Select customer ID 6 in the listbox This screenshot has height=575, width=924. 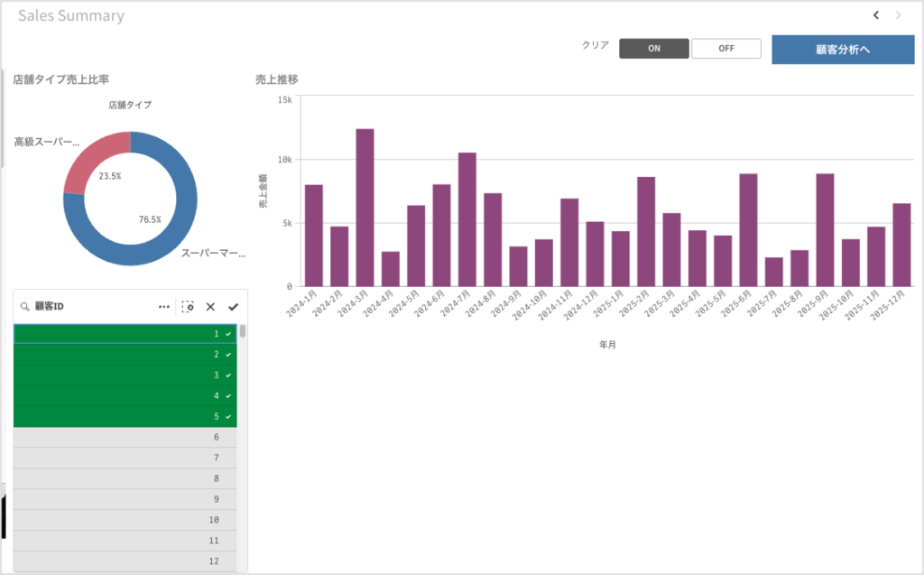tap(125, 437)
